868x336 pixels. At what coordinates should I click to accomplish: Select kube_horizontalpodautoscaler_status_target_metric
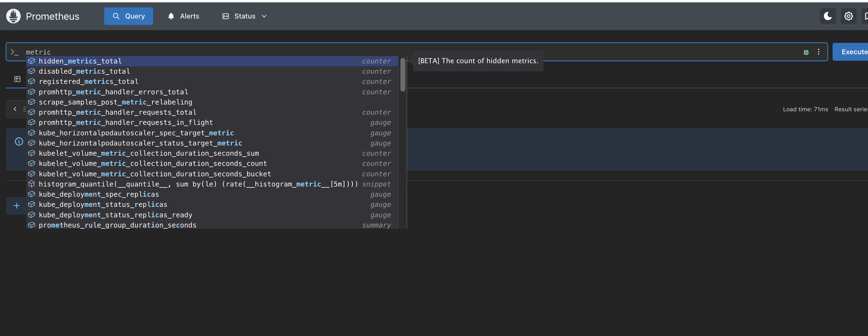[212, 143]
